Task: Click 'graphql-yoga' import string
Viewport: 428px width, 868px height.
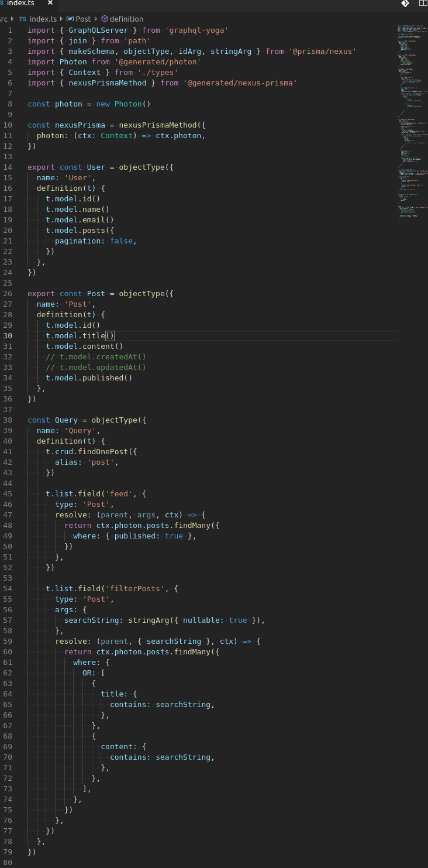Action: (x=196, y=30)
